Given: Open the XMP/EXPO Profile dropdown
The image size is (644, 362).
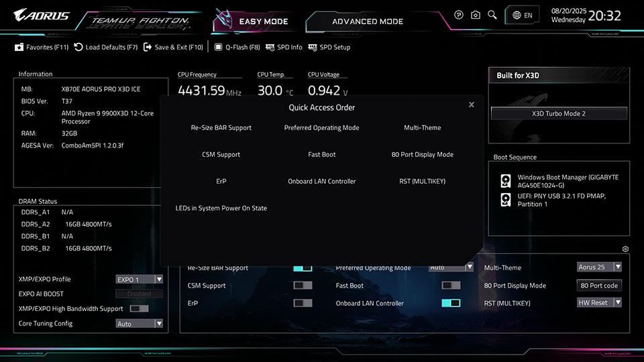Looking at the screenshot, I should (140, 280).
